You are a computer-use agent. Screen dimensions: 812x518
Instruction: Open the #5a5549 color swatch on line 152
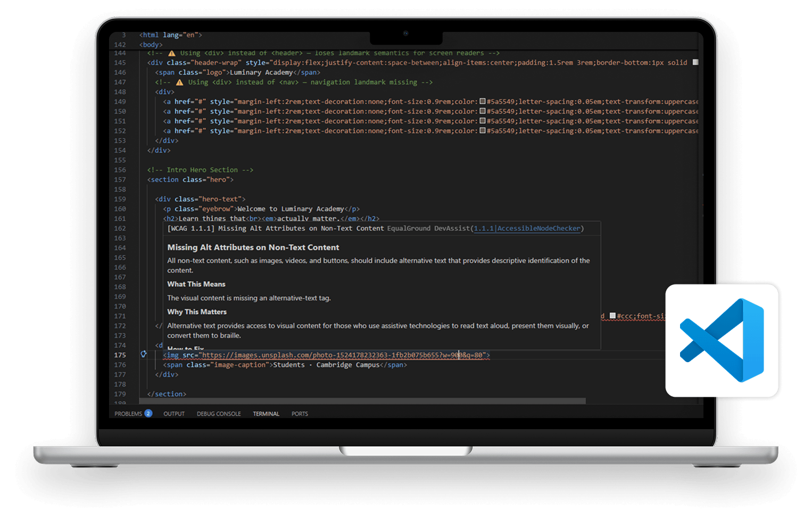483,131
